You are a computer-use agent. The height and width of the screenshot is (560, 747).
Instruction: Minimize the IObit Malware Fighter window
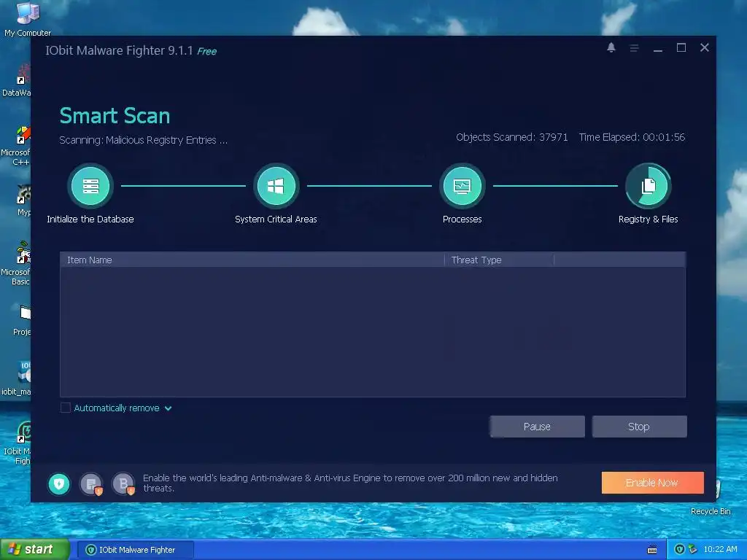click(x=658, y=50)
